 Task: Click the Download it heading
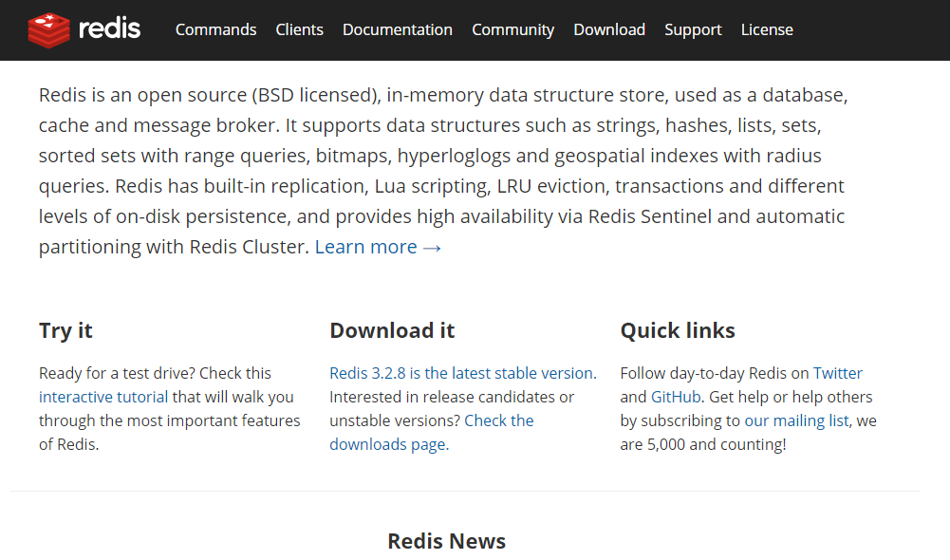(392, 330)
